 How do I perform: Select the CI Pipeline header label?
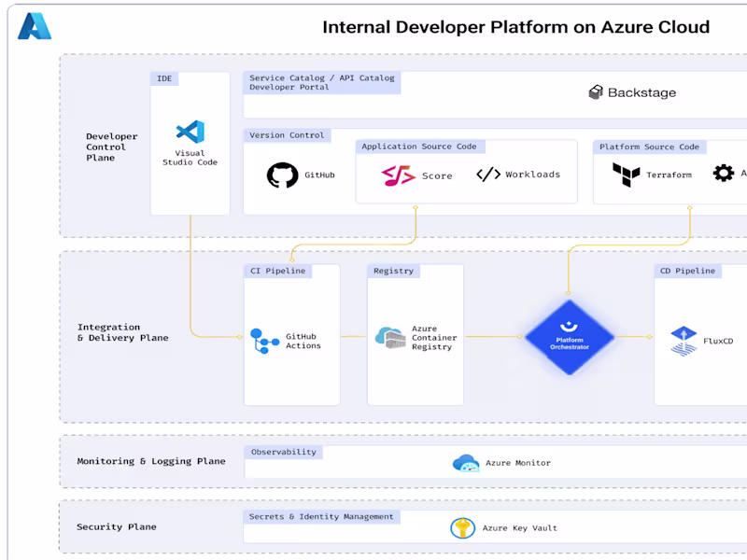point(275,271)
